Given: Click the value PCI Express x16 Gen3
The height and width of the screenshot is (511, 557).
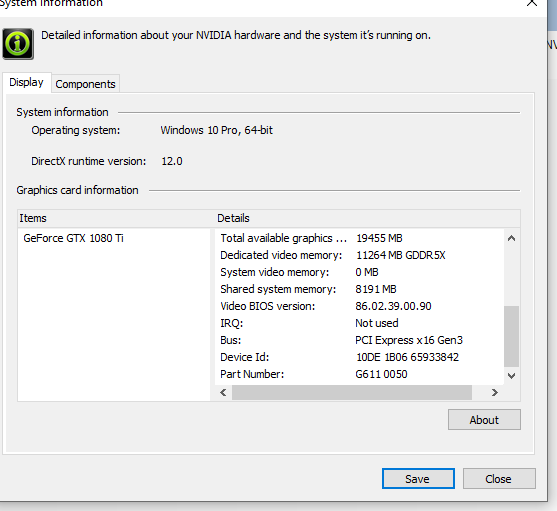Looking at the screenshot, I should click(x=409, y=340).
